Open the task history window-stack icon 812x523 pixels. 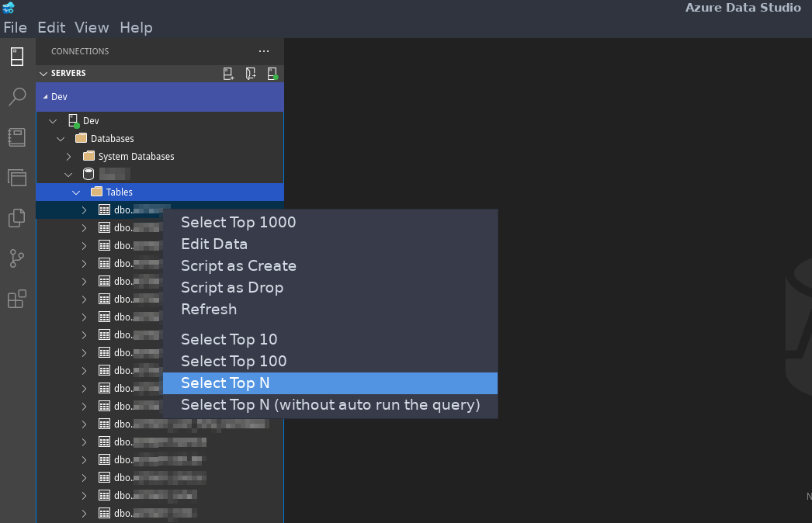17,178
